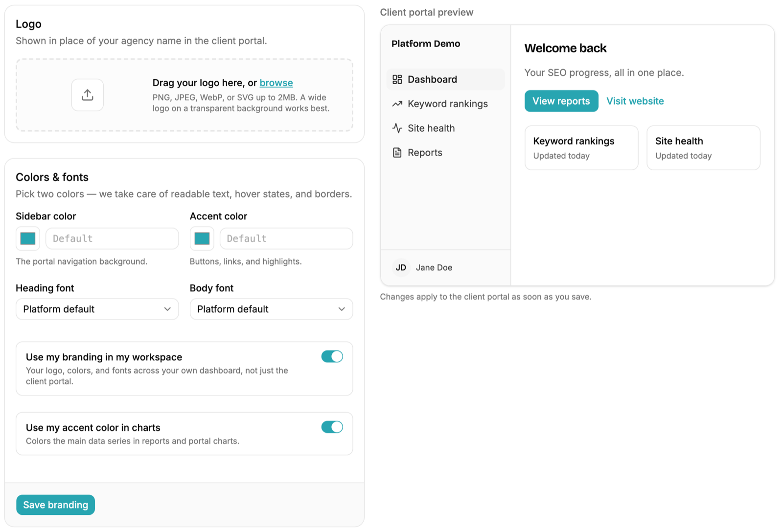
Task: Toggle Use my branding in my workspace
Action: coord(332,357)
